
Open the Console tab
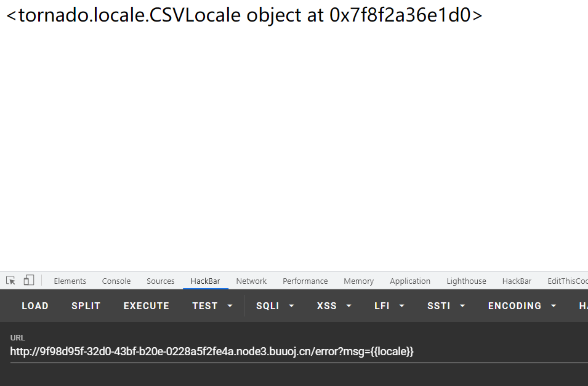[x=116, y=281]
